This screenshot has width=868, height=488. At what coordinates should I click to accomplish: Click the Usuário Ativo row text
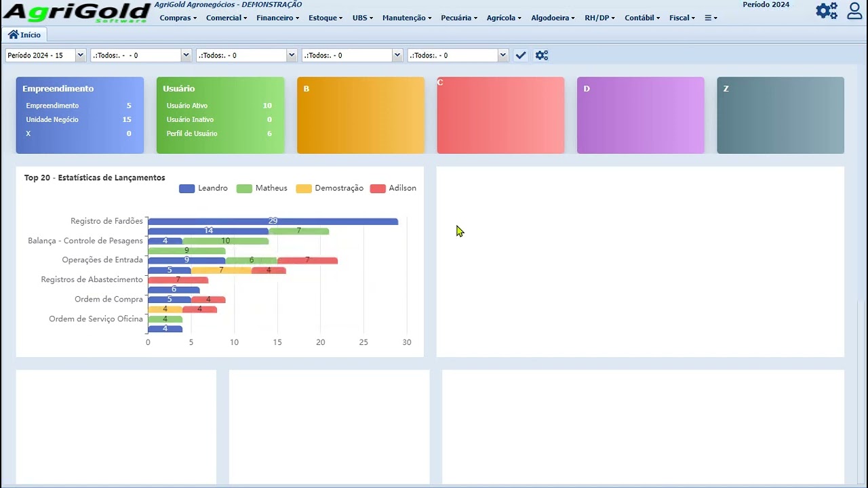point(187,106)
